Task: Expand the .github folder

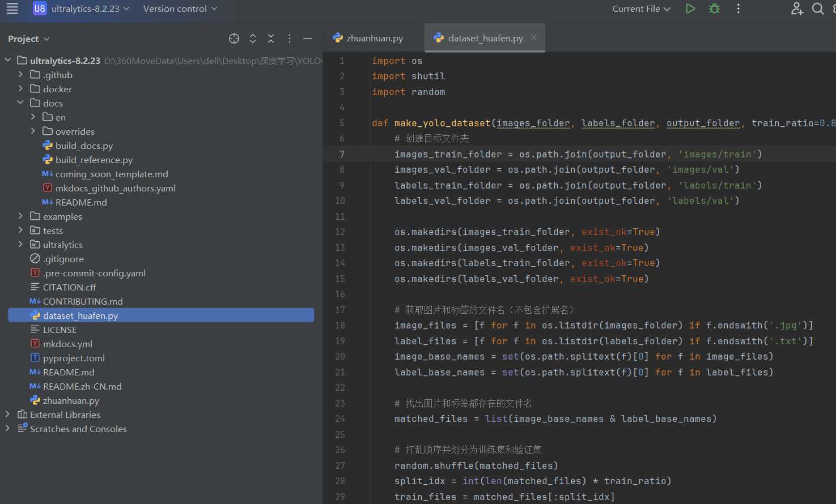Action: [x=20, y=74]
